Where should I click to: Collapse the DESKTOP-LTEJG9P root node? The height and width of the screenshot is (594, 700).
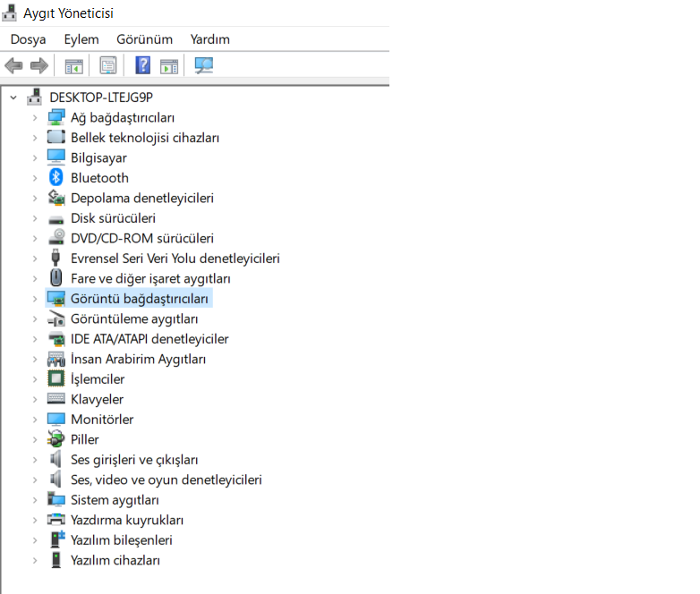coord(13,97)
